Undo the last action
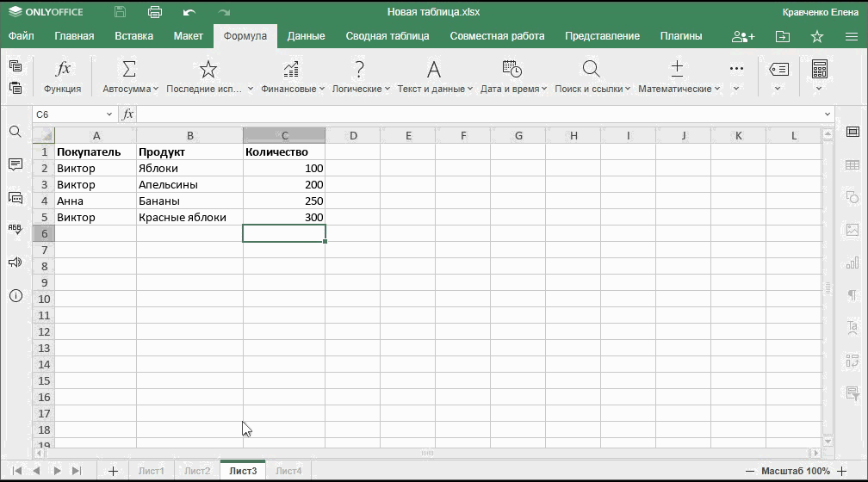This screenshot has height=482, width=868. (189, 12)
